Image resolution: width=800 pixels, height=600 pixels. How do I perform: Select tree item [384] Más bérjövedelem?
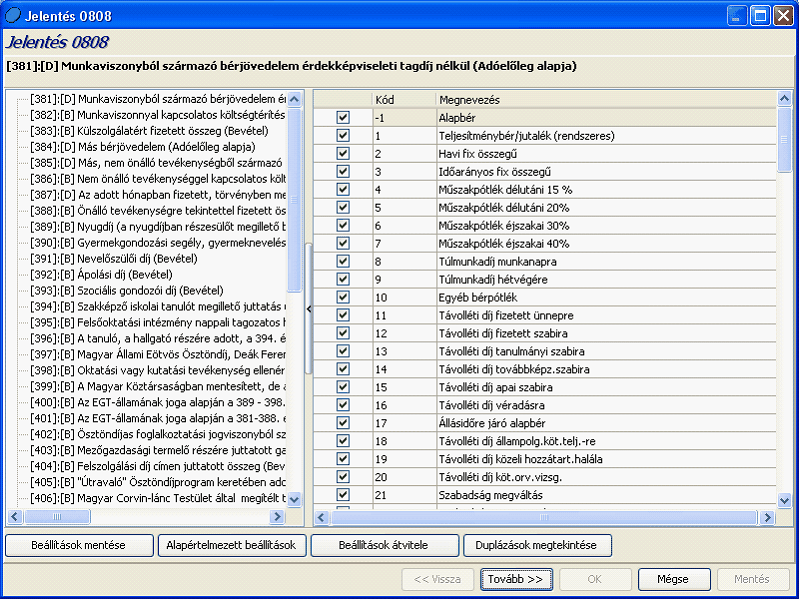pos(143,147)
